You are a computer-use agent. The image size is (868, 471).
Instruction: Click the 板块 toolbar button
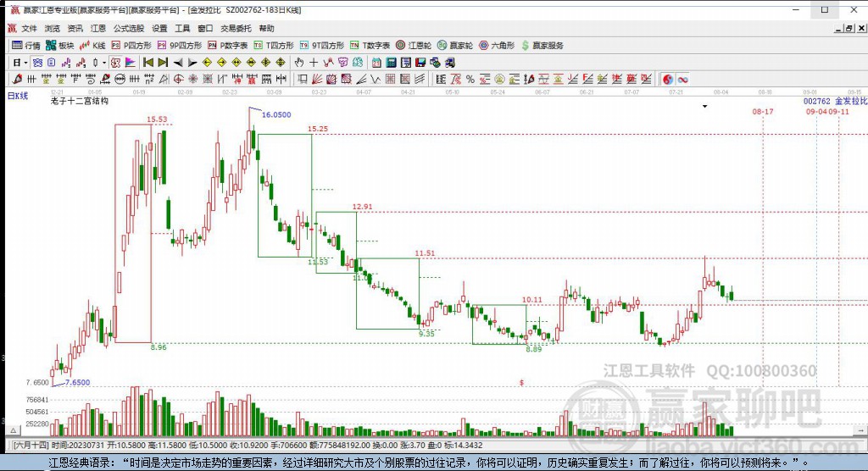[60, 46]
